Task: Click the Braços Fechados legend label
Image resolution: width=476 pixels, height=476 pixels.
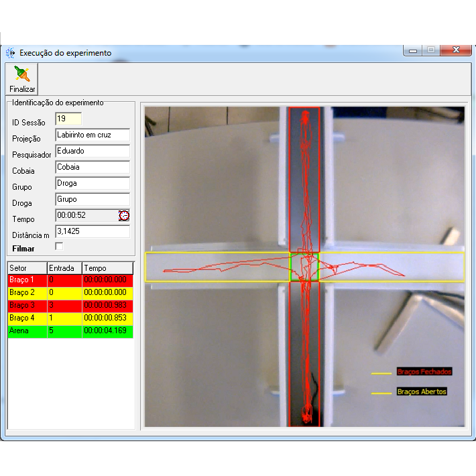Action: click(x=424, y=371)
